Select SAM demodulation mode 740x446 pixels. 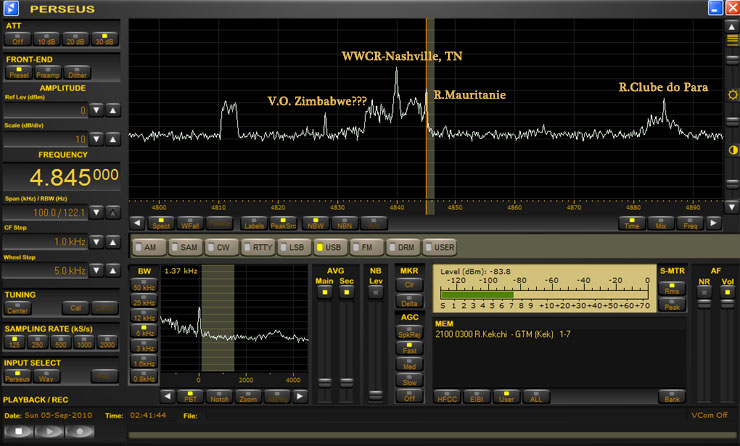coord(185,247)
